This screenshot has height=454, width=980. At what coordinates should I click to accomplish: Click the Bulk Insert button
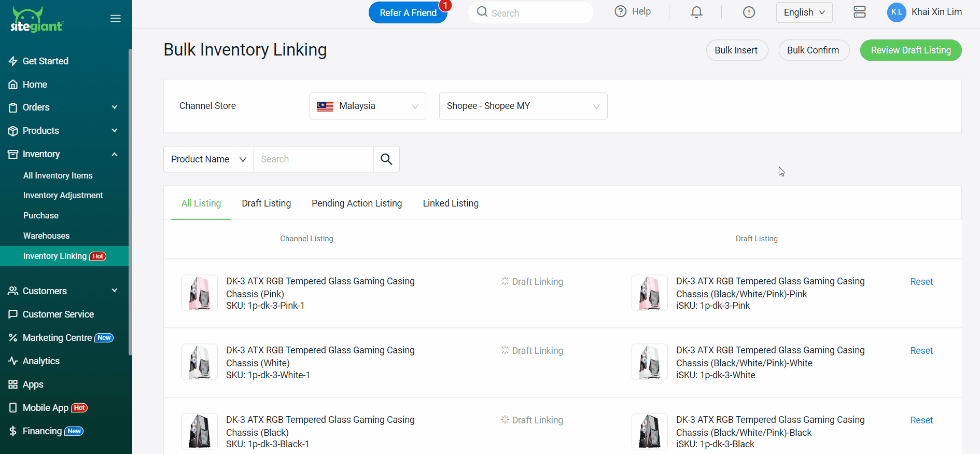[736, 50]
